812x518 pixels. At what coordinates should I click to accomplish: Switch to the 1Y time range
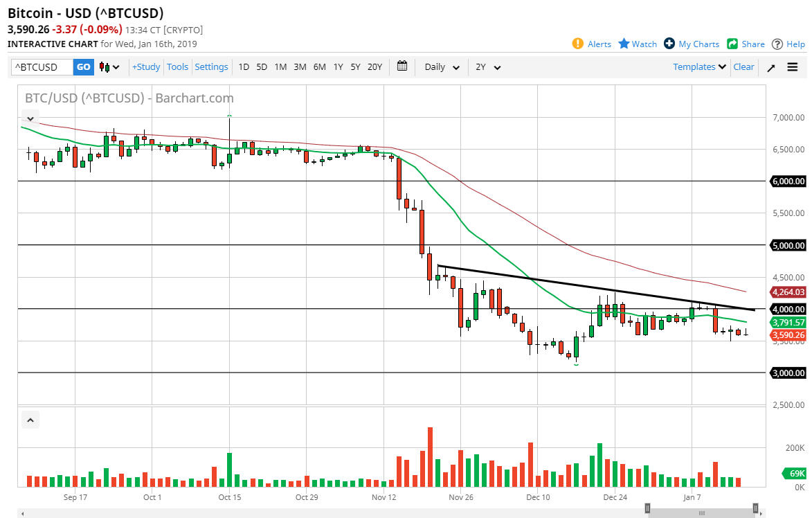[x=338, y=66]
